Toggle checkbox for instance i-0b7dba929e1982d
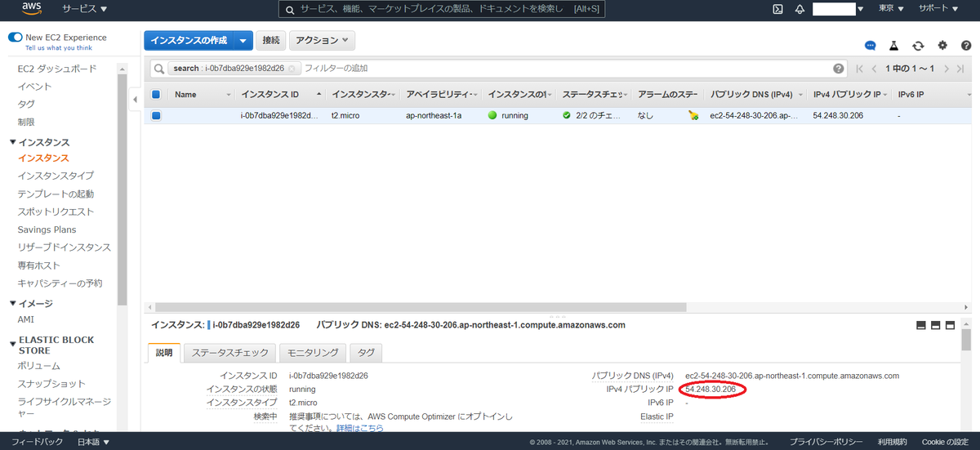980x450 pixels. pos(156,116)
